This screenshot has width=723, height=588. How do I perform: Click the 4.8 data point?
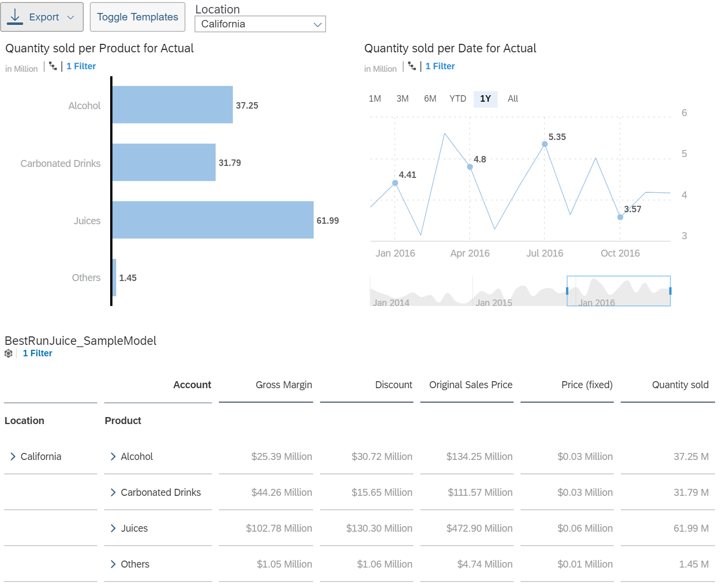point(470,167)
